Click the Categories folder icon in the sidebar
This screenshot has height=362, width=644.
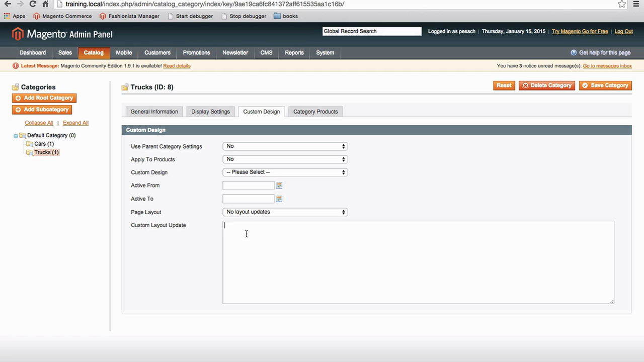pos(15,87)
